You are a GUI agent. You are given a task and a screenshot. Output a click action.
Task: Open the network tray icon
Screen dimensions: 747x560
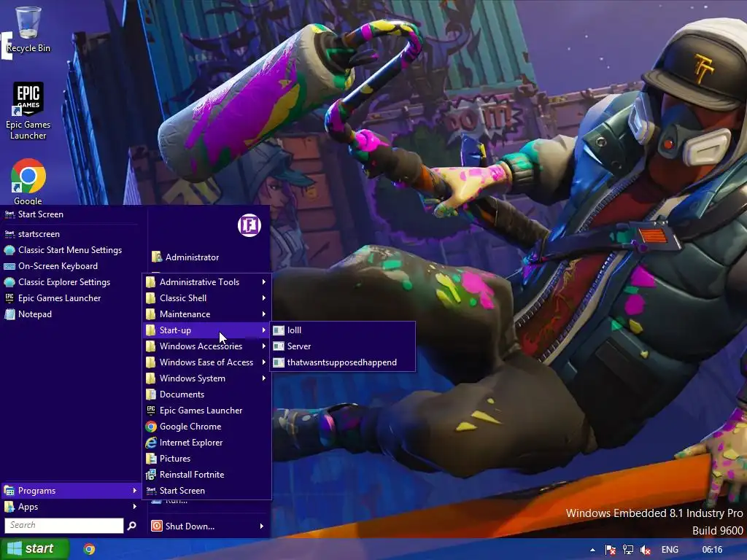(x=628, y=550)
